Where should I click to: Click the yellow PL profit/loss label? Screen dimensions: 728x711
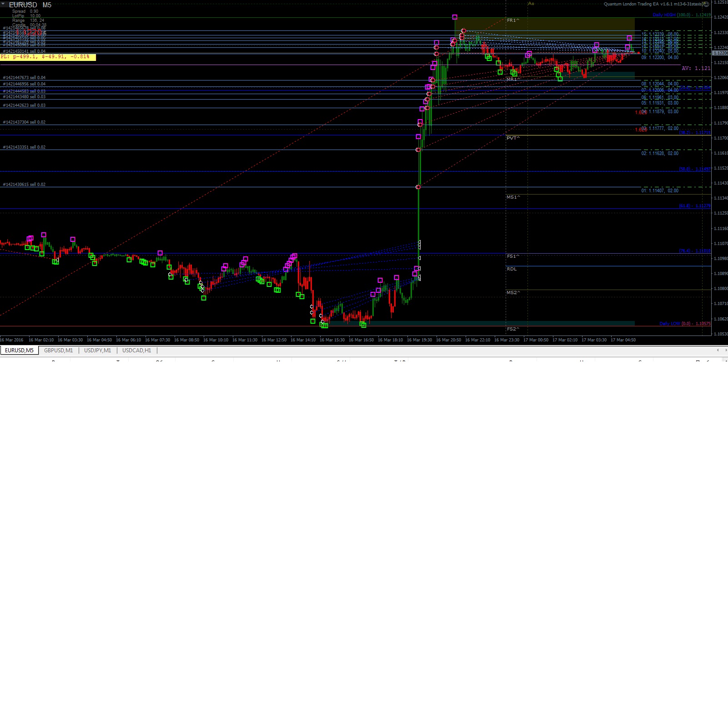(48, 57)
